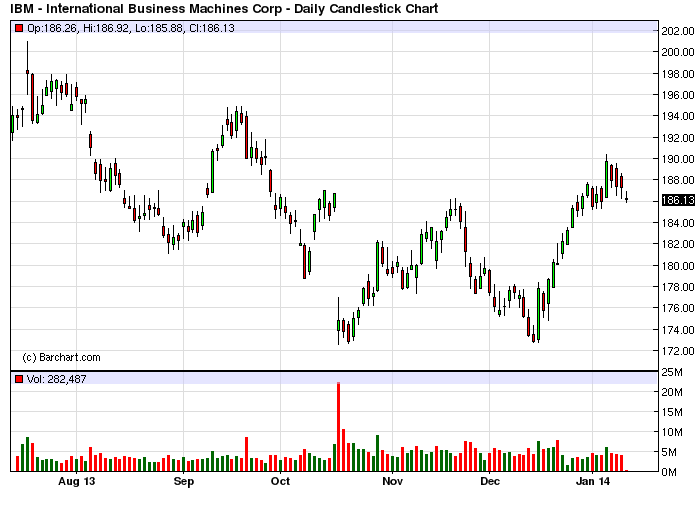Click the 188.00 price axis label
The height and width of the screenshot is (512, 700).
[678, 180]
